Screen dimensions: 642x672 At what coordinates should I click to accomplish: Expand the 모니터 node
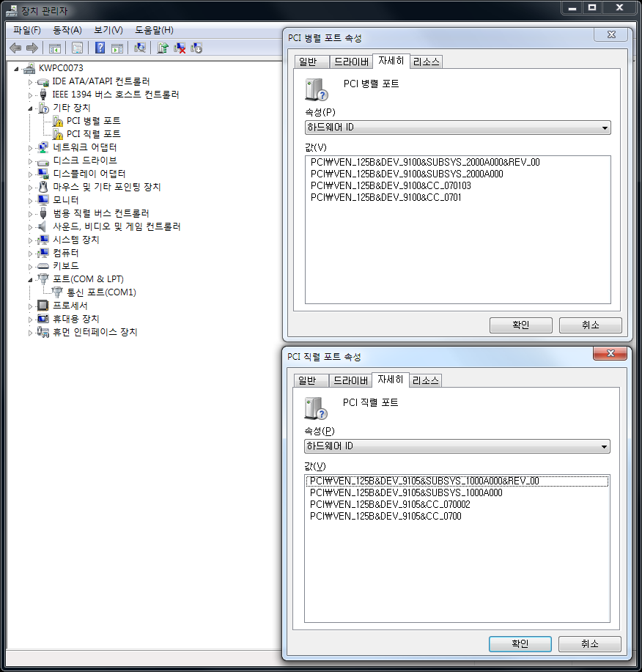point(30,201)
